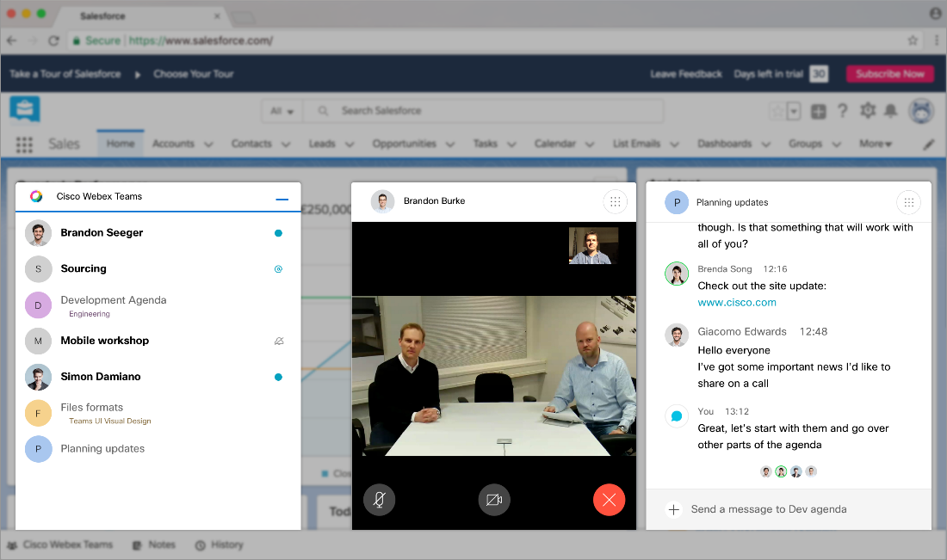Expand the More navigation menu

tap(876, 144)
